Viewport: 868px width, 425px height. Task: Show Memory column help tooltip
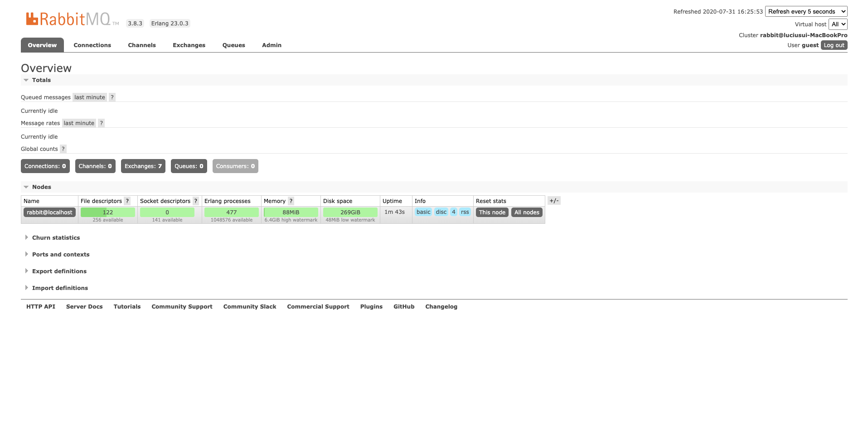click(291, 201)
